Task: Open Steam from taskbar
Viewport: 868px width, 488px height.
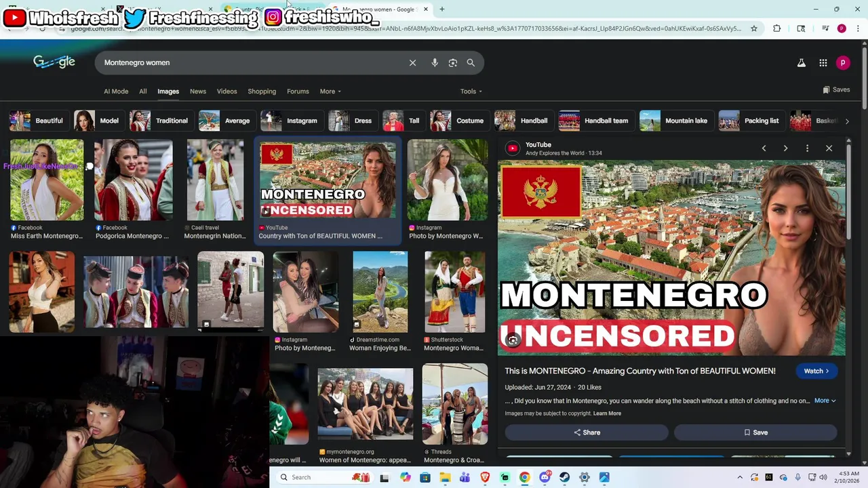Action: tap(565, 478)
